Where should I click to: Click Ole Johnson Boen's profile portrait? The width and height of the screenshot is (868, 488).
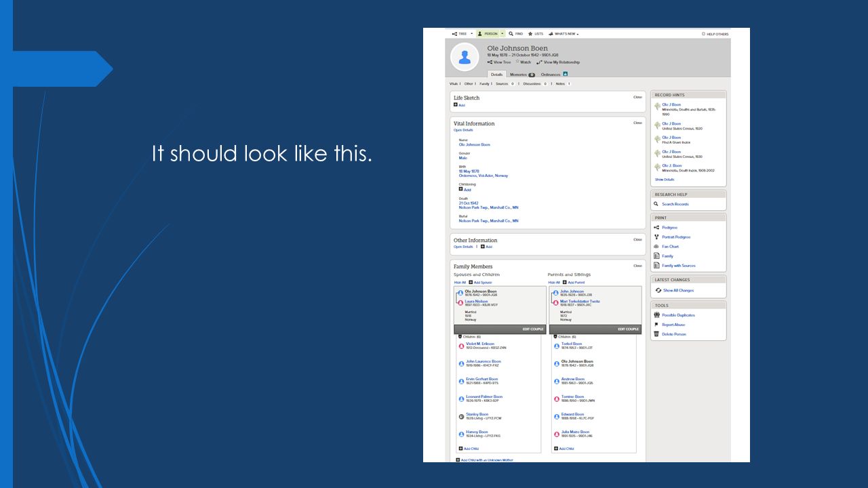click(x=465, y=58)
